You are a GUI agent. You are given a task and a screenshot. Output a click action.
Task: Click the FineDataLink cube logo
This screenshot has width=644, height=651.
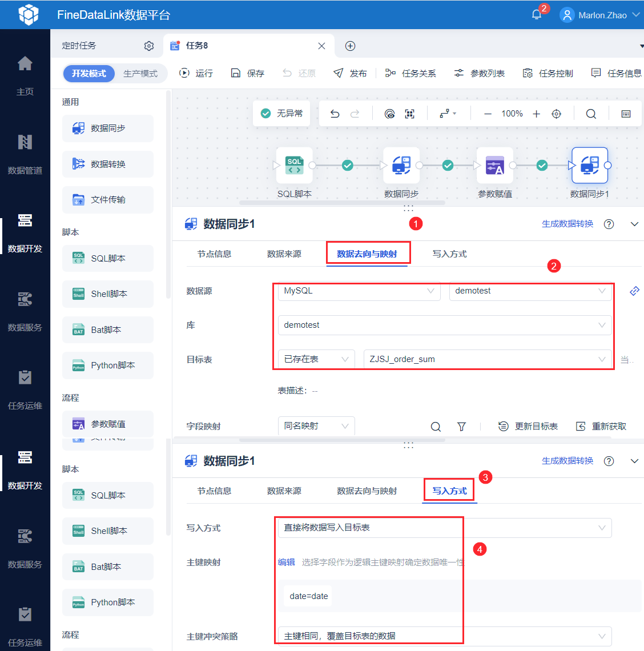pos(29,15)
